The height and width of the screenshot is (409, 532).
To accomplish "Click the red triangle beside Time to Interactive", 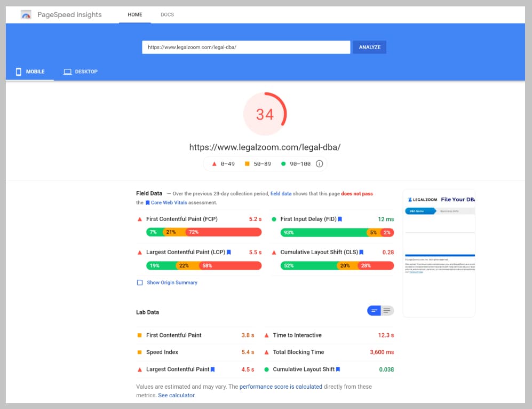I will (266, 335).
